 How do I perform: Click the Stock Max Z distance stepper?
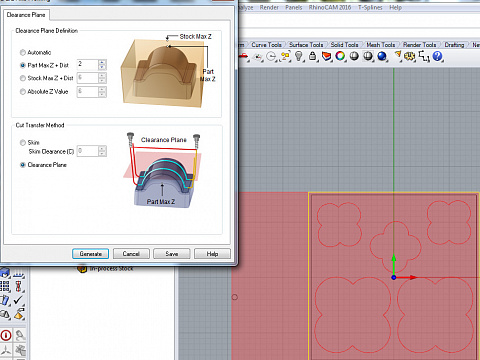pyautogui.click(x=102, y=78)
